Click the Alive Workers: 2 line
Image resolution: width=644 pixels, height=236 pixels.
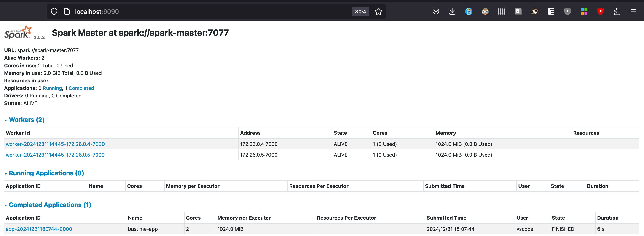[24, 58]
